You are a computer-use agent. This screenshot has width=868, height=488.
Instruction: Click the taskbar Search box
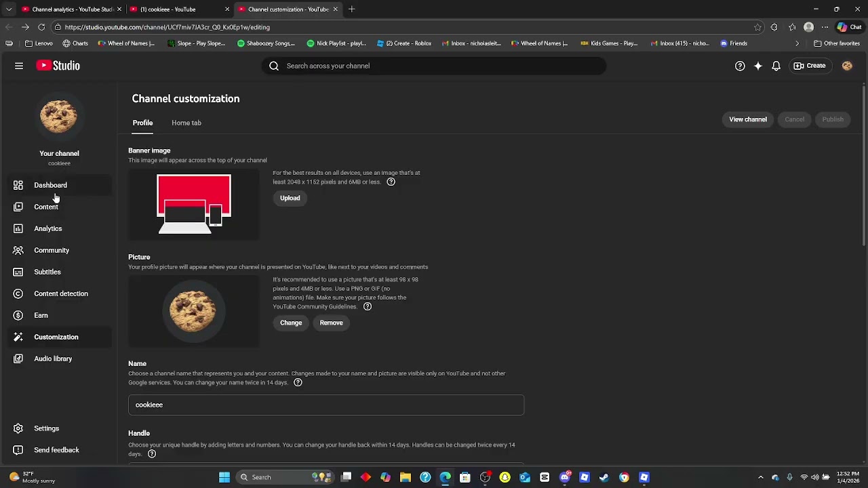pos(286,477)
